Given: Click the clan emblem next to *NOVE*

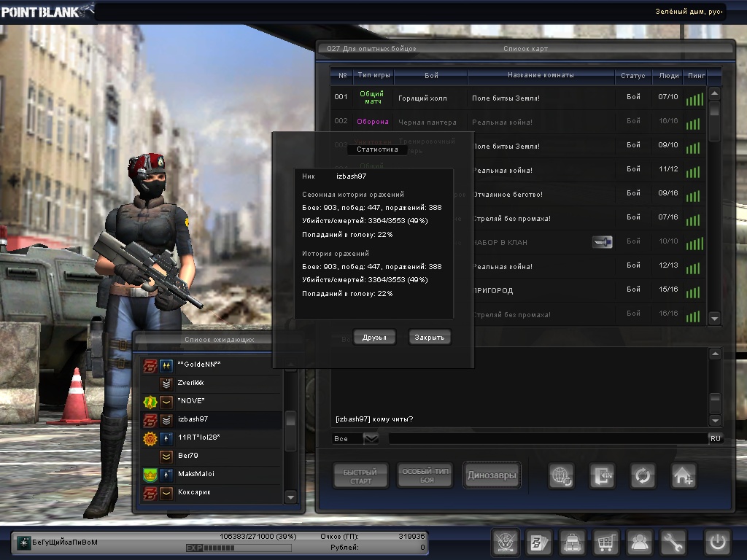Looking at the screenshot, I should [150, 402].
